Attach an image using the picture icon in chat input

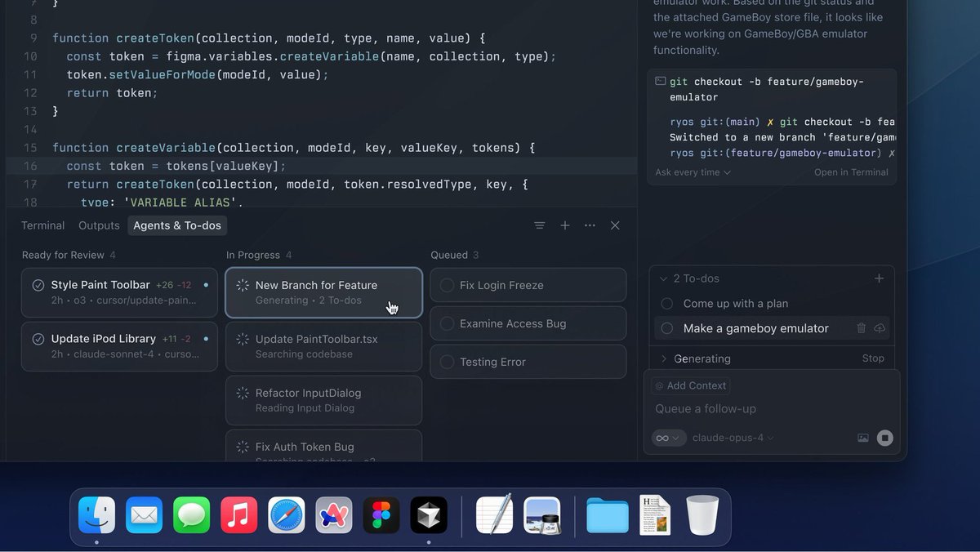[x=863, y=438]
